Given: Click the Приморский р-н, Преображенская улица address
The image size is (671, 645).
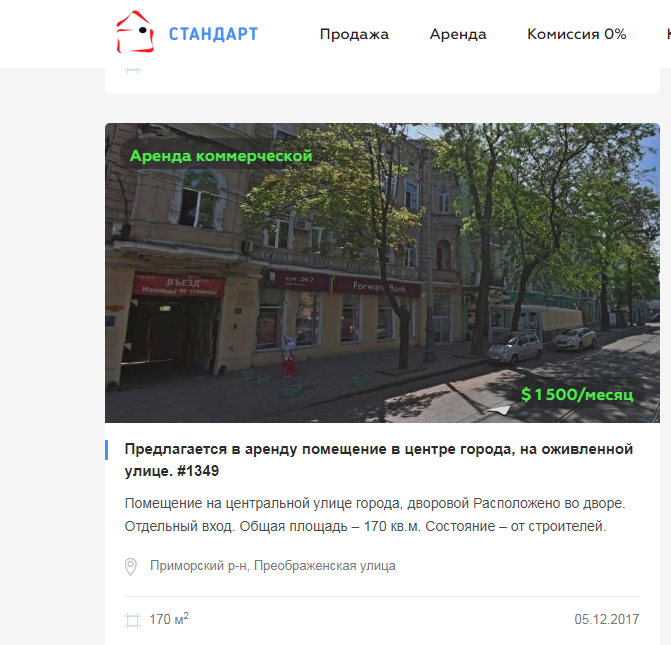Looking at the screenshot, I should pos(273,566).
